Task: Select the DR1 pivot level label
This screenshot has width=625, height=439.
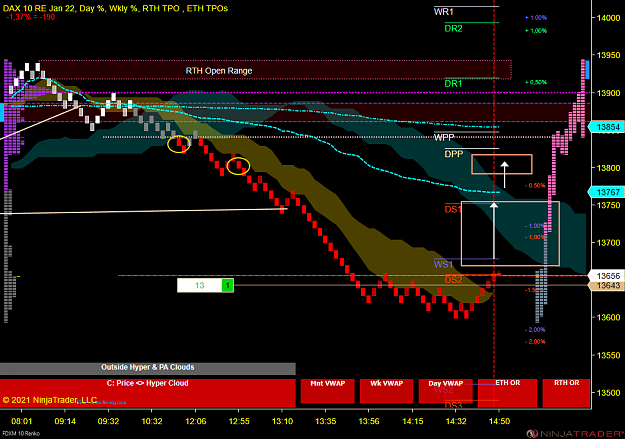Action: (x=454, y=84)
